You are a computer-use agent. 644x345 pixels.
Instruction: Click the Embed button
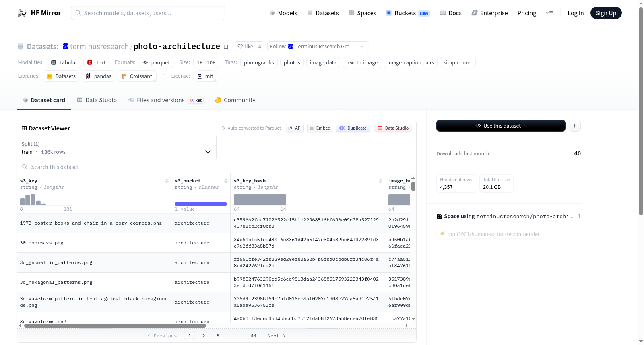pos(320,128)
